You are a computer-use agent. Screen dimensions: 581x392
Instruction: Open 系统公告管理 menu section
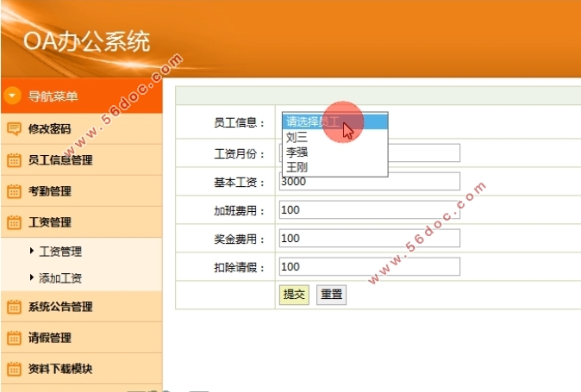pos(82,307)
